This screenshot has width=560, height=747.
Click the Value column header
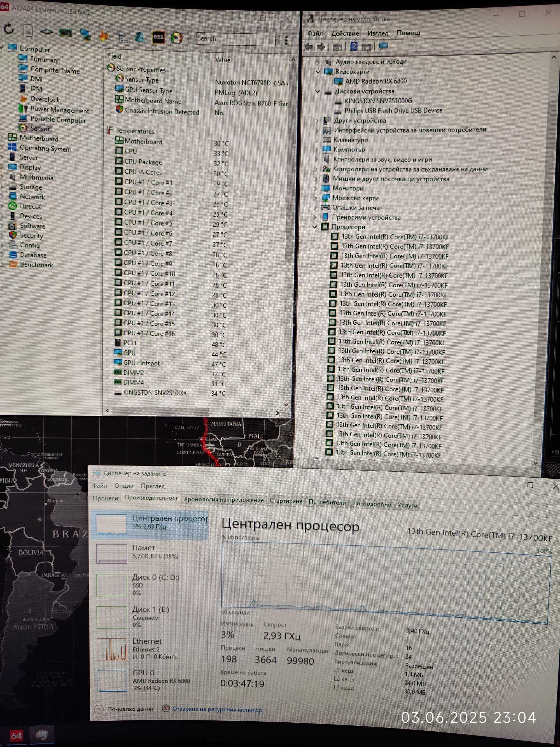point(223,60)
